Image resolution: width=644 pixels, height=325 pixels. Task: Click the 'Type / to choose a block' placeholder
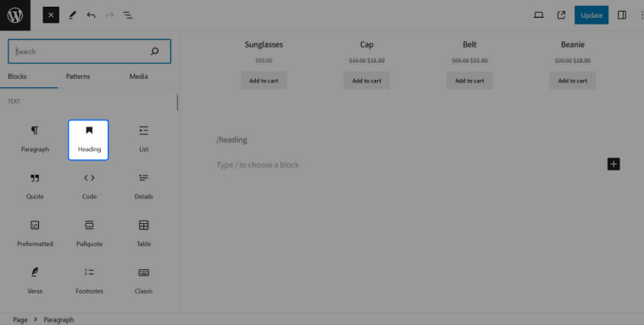pyautogui.click(x=258, y=165)
